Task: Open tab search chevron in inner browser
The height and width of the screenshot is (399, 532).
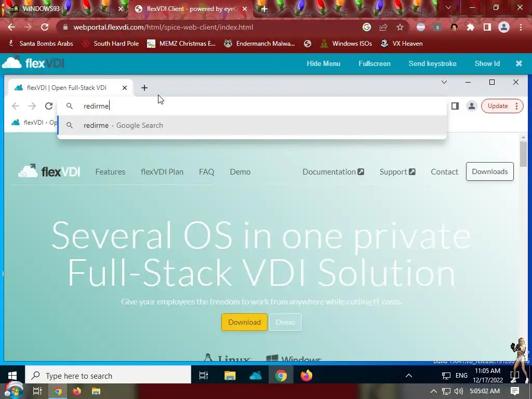Action: click(444, 82)
